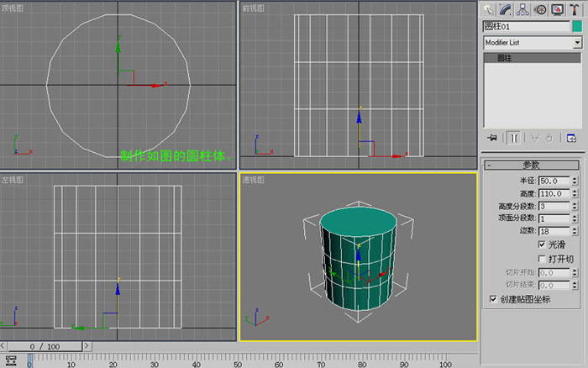Toggle Show End Result icon
The width and height of the screenshot is (588, 368).
514,138
